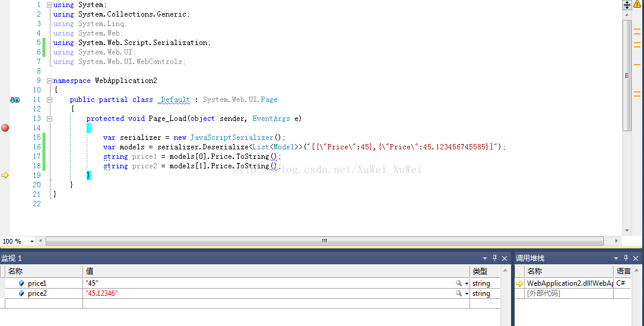The height and width of the screenshot is (326, 644).
Task: Open the 调用堆栈 window position menu arrow
Action: pyautogui.click(x=616, y=258)
